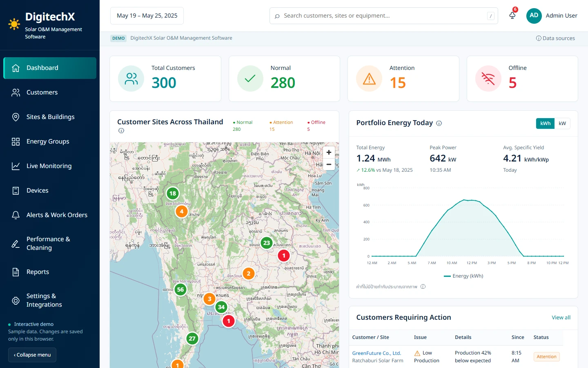Image resolution: width=588 pixels, height=368 pixels.
Task: Click the sun logo of DigitechX
Action: [x=14, y=24]
